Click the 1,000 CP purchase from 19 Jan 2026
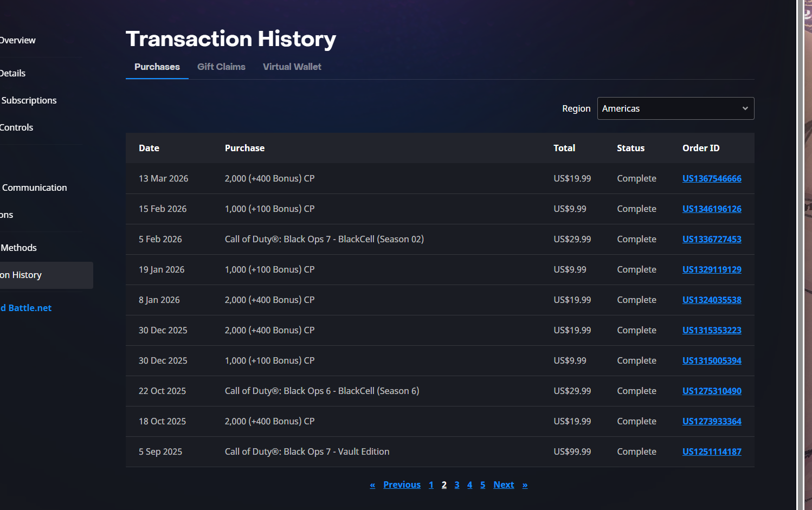The height and width of the screenshot is (510, 812). tap(269, 269)
